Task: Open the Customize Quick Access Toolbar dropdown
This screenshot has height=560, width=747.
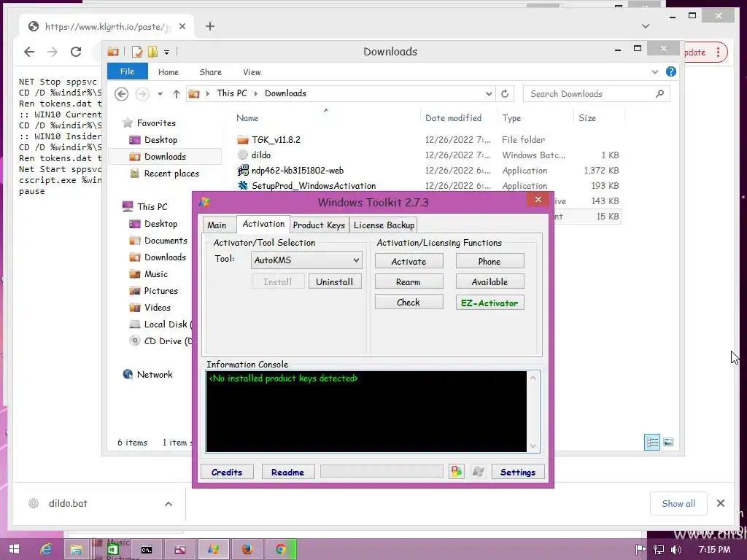Action: pos(167,52)
